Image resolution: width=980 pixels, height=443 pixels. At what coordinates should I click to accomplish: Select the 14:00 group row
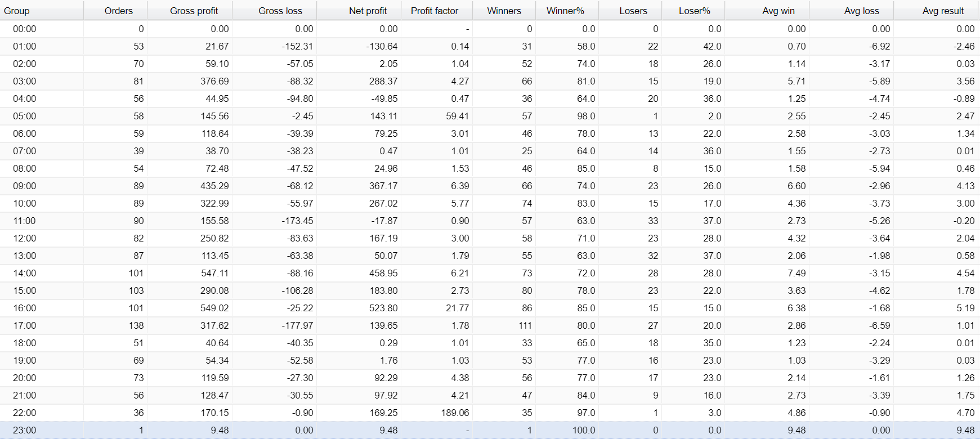click(490, 273)
